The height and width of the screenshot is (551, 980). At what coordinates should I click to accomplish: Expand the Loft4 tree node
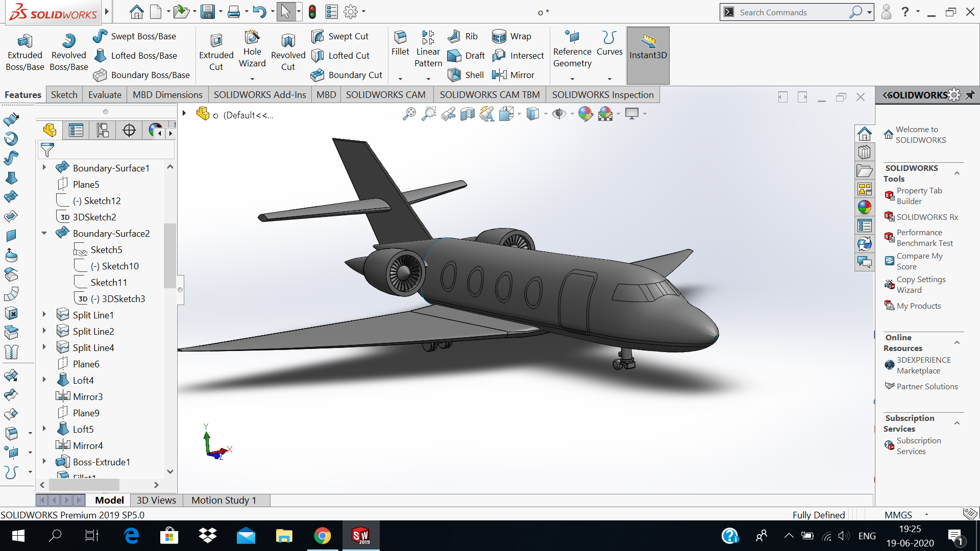click(x=44, y=380)
